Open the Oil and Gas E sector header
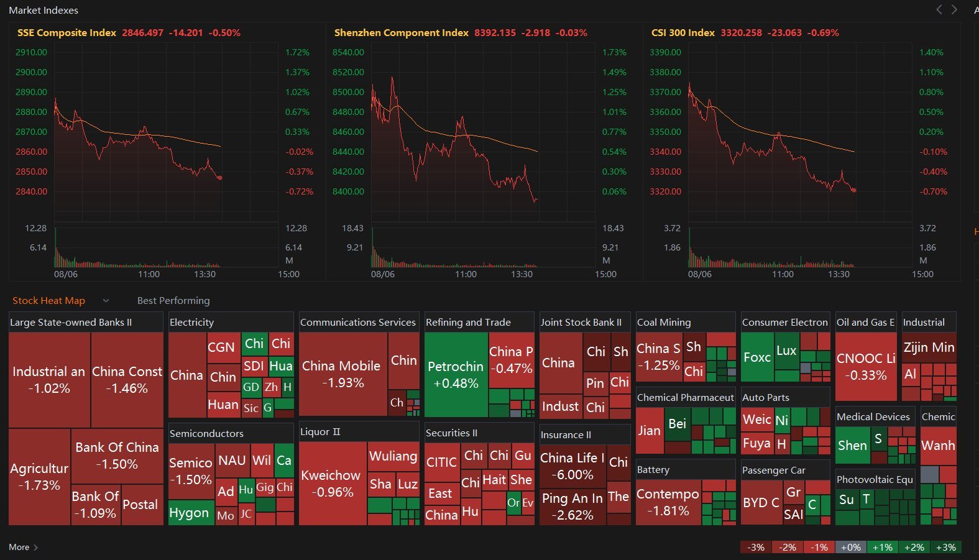 [x=866, y=322]
